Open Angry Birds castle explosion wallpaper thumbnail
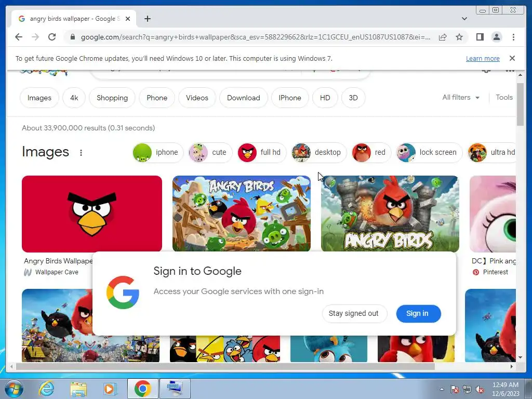The image size is (532, 399). point(390,214)
